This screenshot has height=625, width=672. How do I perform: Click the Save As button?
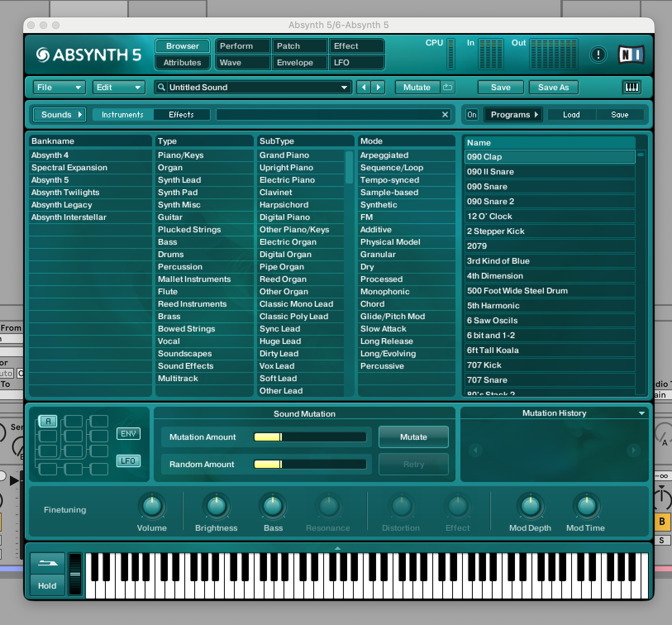pyautogui.click(x=553, y=87)
